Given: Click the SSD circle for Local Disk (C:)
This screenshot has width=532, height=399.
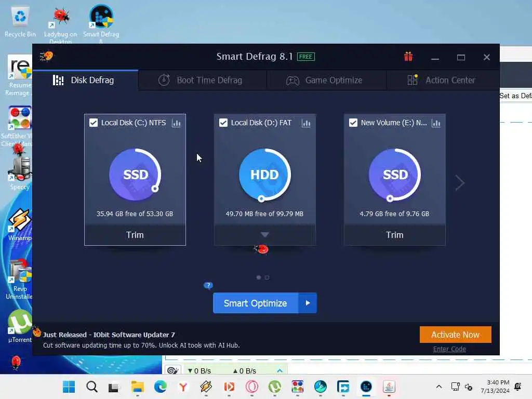Looking at the screenshot, I should [135, 175].
